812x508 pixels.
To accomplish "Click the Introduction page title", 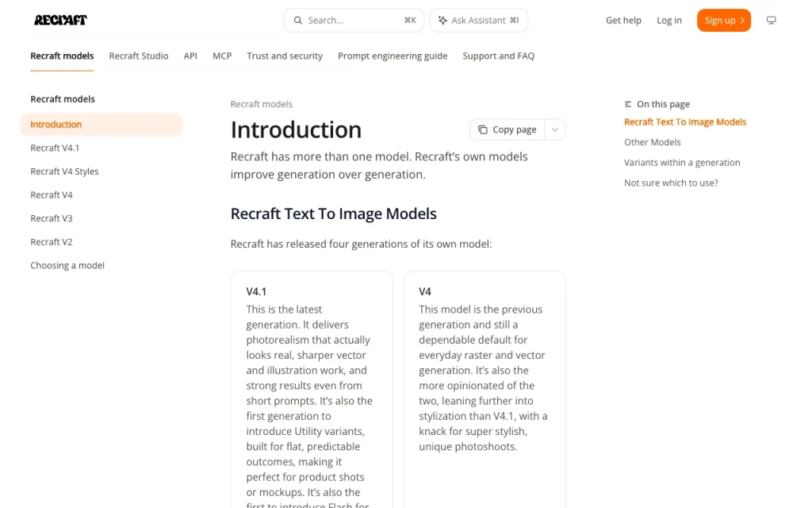I will click(297, 129).
